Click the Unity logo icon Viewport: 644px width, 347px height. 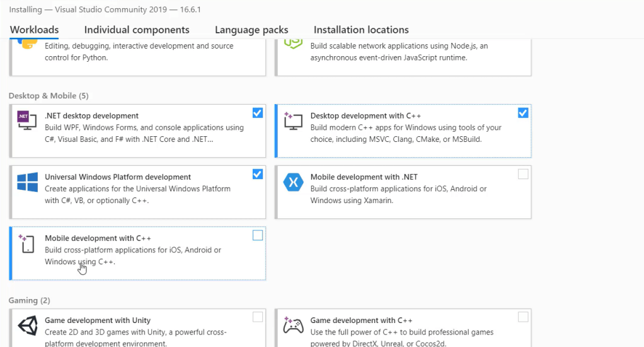[28, 326]
